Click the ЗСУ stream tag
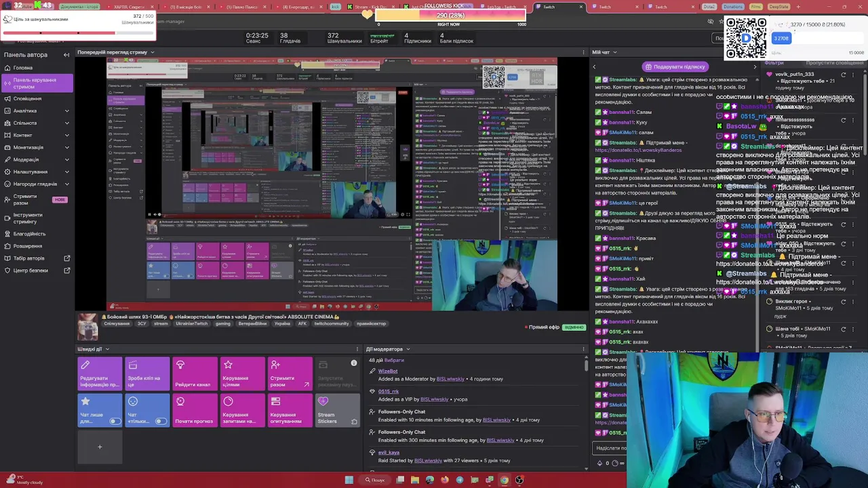Viewport: 868px width, 488px height. pyautogui.click(x=142, y=323)
